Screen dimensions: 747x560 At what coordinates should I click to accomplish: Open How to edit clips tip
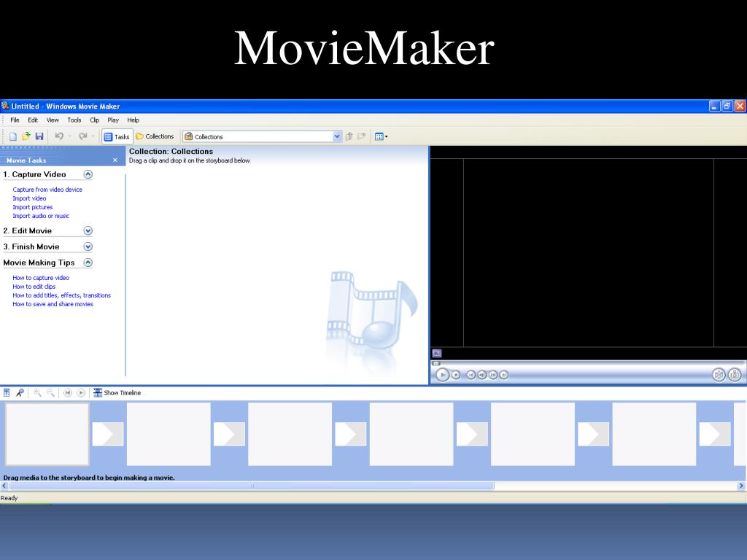(34, 287)
